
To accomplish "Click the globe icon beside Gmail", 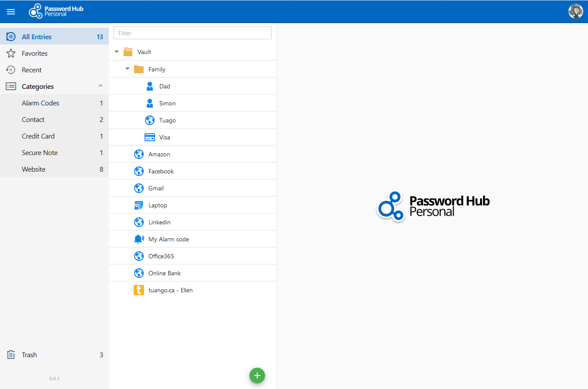I will 139,188.
